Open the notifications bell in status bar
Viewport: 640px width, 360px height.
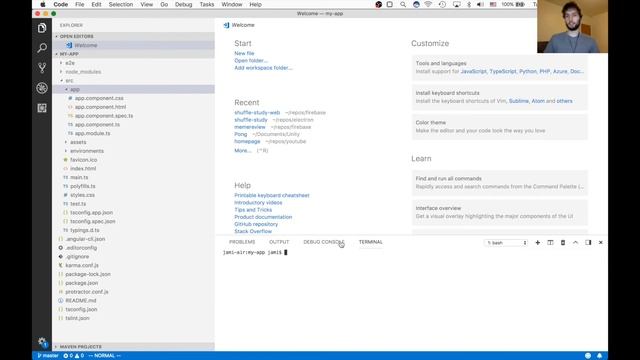point(600,356)
